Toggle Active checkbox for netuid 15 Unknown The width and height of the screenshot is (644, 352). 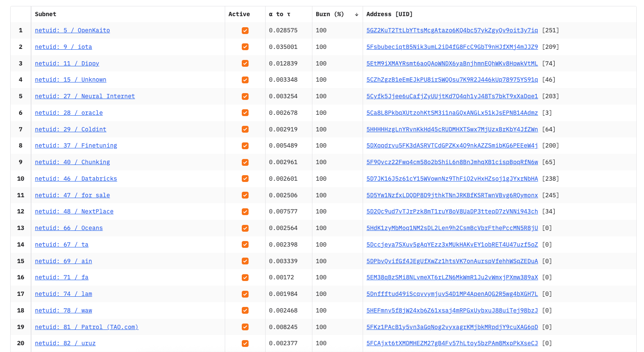[245, 80]
